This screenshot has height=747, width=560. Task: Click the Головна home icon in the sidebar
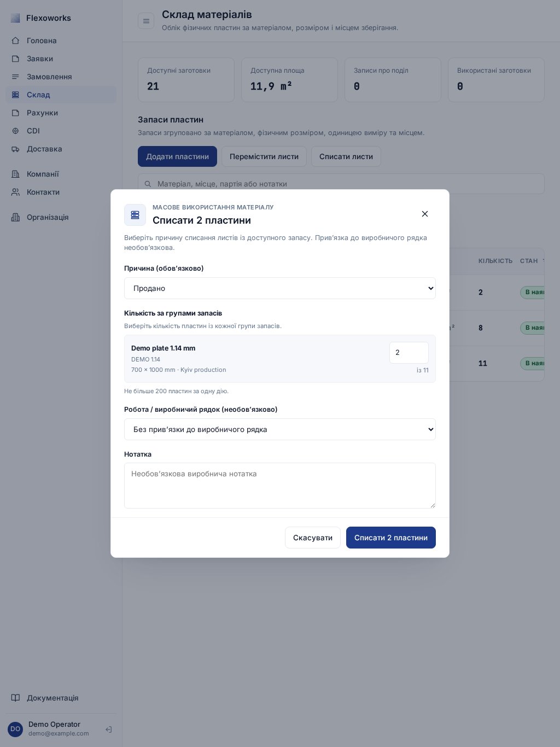[16, 40]
